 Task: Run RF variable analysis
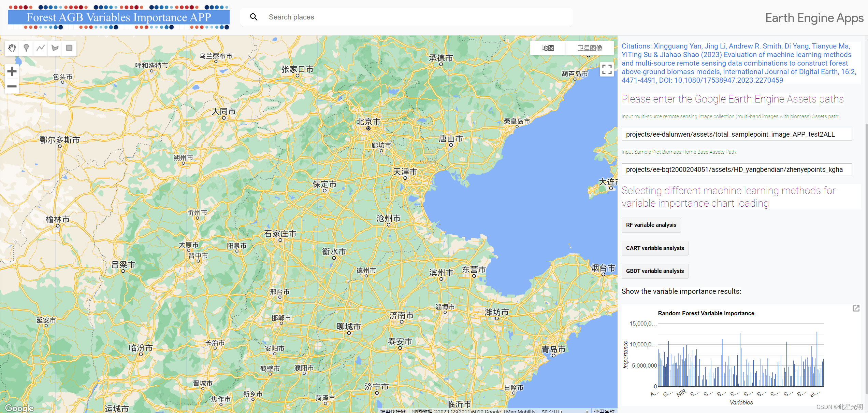point(651,225)
